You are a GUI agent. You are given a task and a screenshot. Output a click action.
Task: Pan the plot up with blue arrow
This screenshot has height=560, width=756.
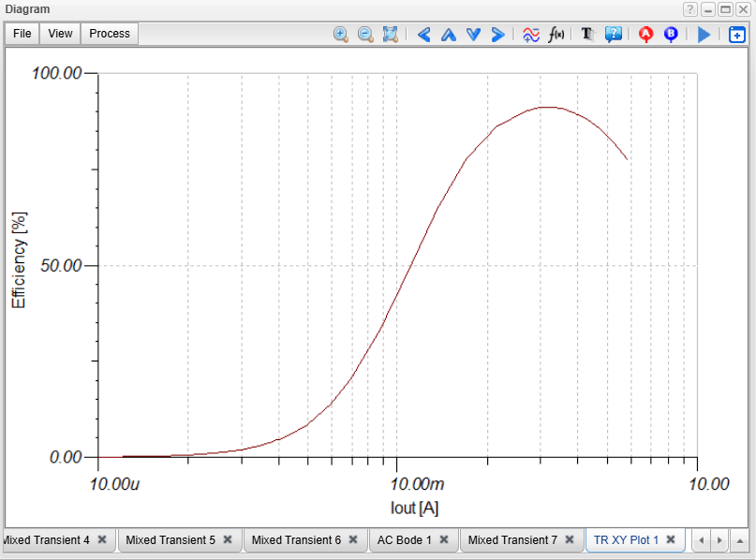tap(449, 35)
